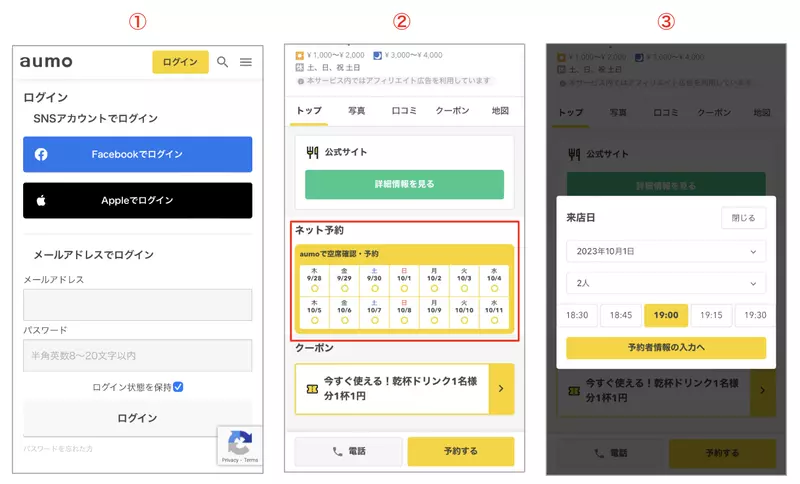Focus the メールアドレス input field

[x=137, y=304]
